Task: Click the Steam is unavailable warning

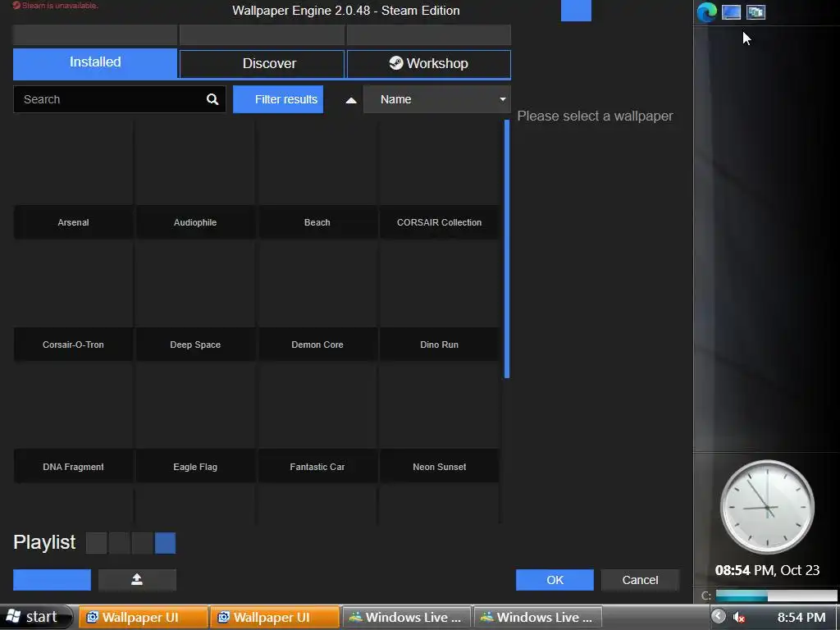Action: pos(55,6)
